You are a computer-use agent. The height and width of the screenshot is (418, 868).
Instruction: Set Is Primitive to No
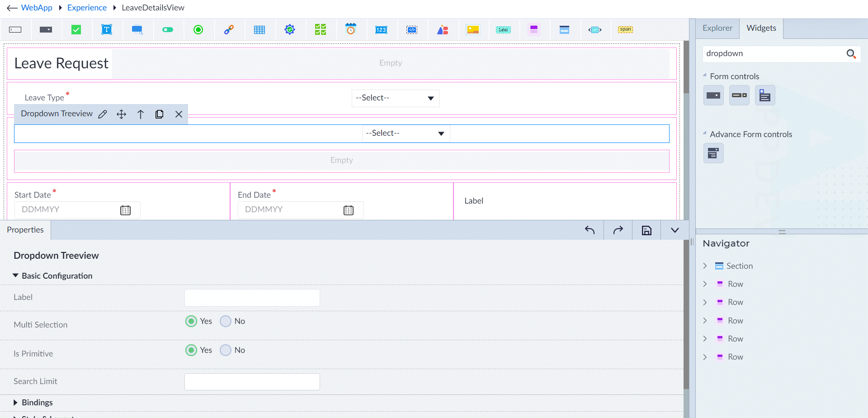click(x=226, y=350)
